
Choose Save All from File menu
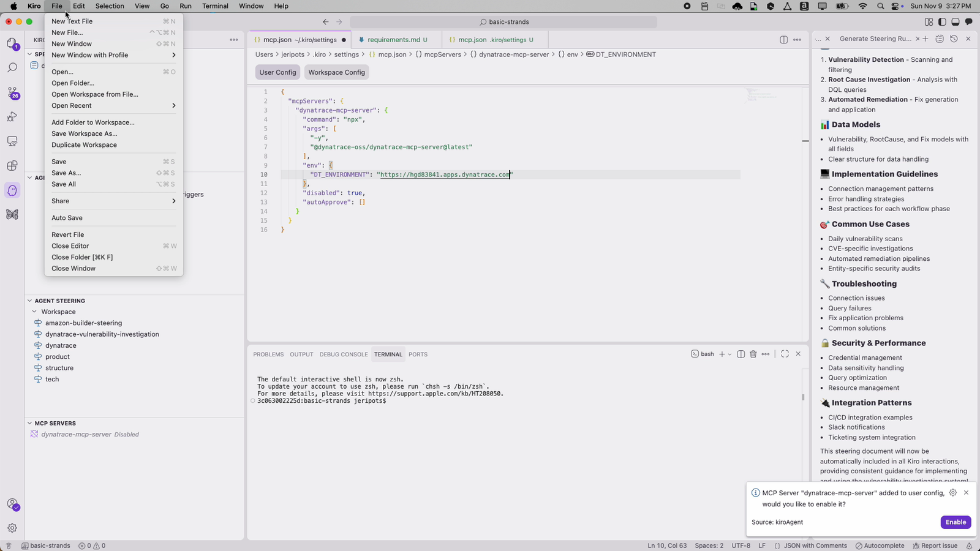tap(113, 184)
